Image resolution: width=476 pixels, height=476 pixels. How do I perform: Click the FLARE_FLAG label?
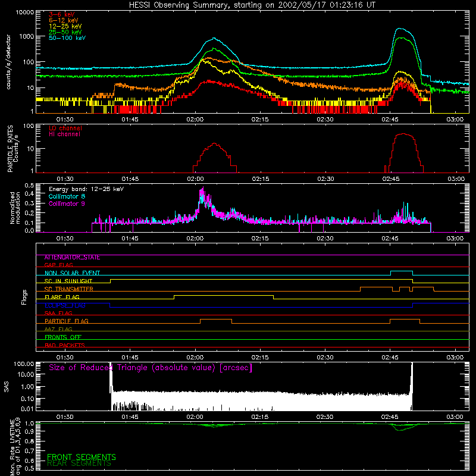tap(62, 297)
